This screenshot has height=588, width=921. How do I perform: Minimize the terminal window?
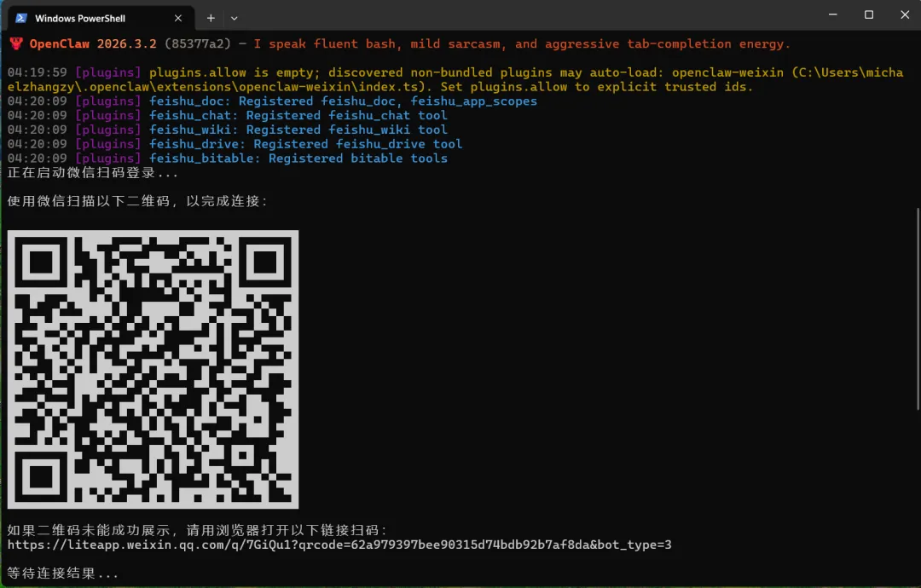[832, 14]
